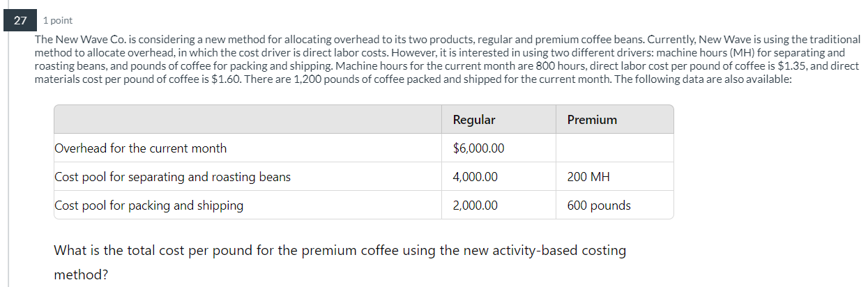Screen dimensions: 868x287
Task: Click the "1 point" label
Action: click(58, 21)
